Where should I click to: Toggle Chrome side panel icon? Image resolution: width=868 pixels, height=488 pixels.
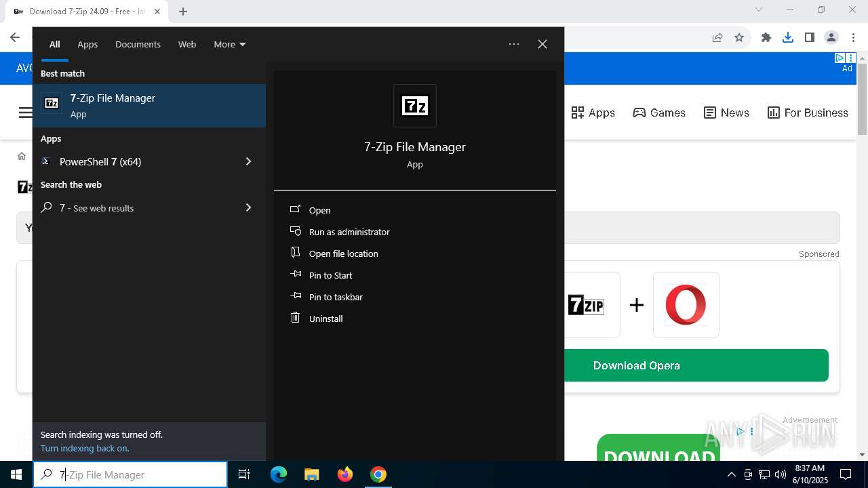point(810,37)
